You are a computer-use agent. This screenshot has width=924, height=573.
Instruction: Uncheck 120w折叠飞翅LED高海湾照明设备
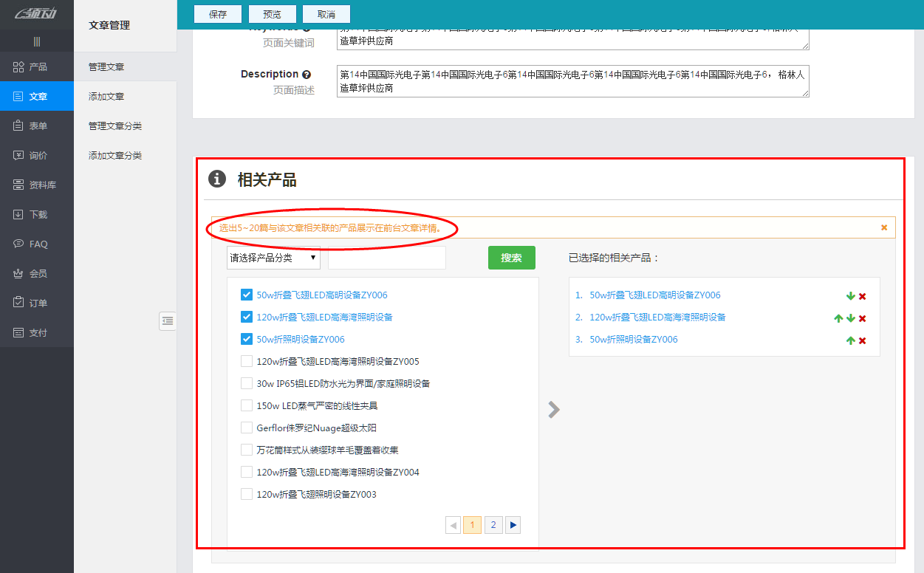[246, 316]
